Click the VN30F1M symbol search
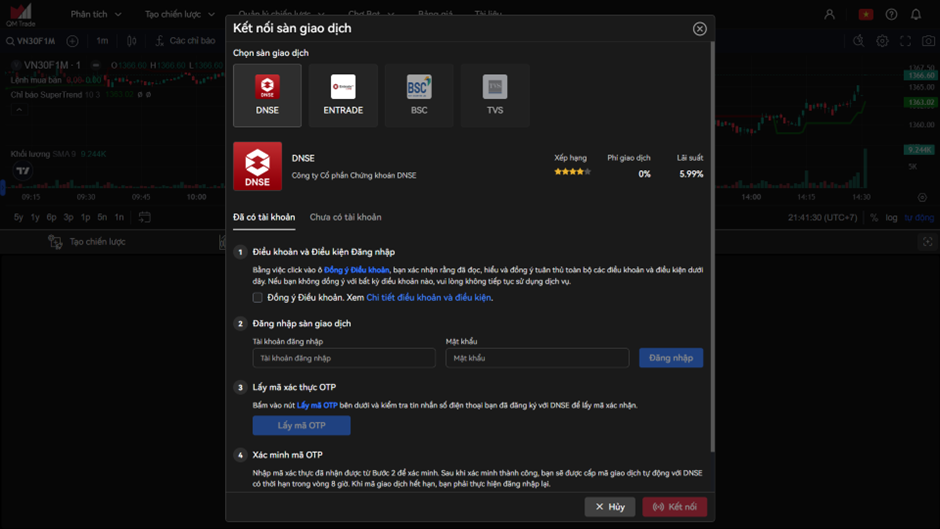 pos(31,41)
